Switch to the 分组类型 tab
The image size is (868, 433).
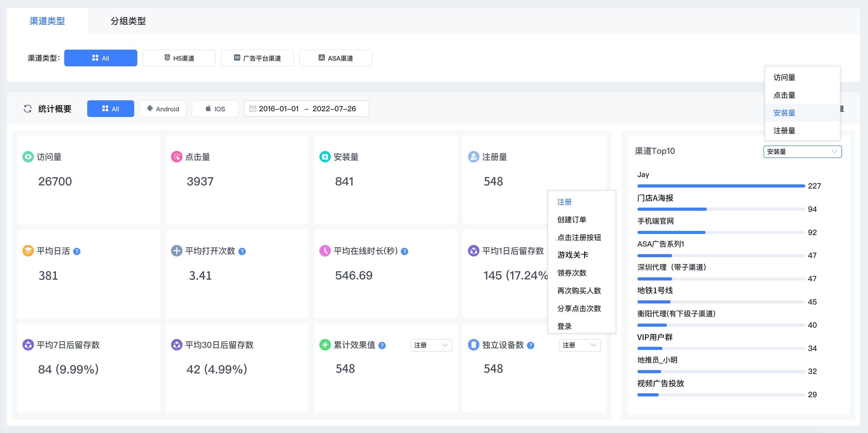(x=127, y=21)
